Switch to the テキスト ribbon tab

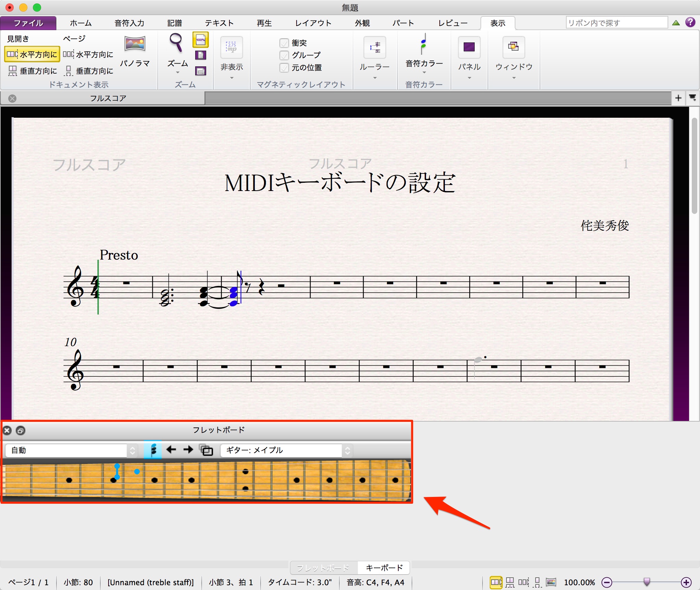[x=219, y=23]
